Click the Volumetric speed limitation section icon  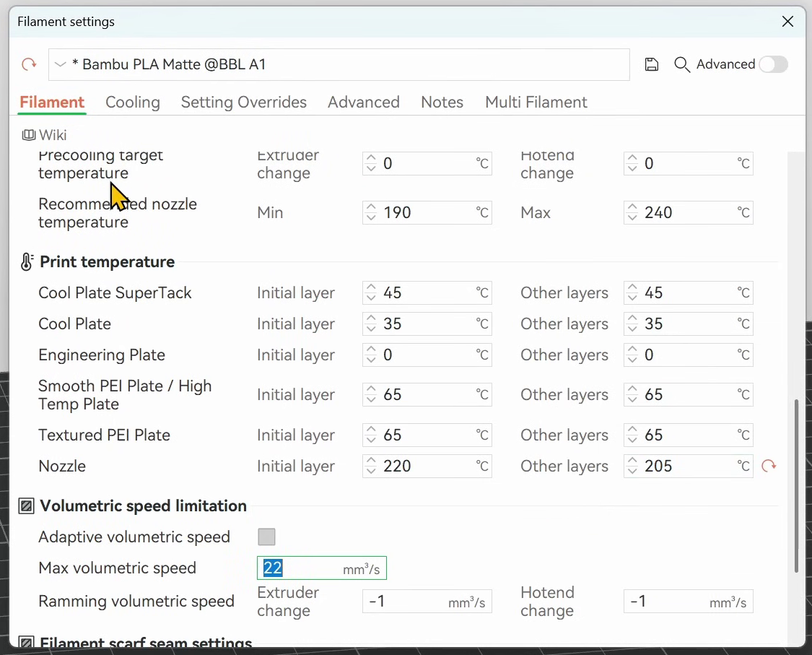click(x=27, y=506)
